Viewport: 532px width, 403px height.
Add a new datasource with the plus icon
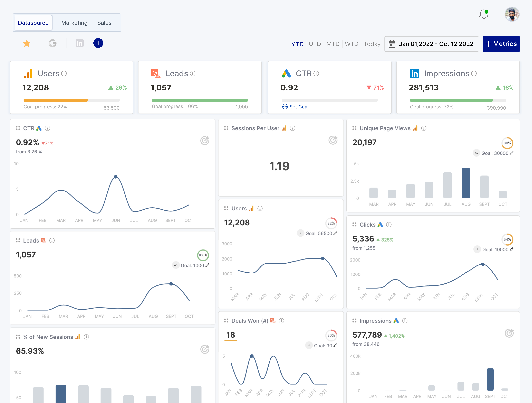pos(98,43)
